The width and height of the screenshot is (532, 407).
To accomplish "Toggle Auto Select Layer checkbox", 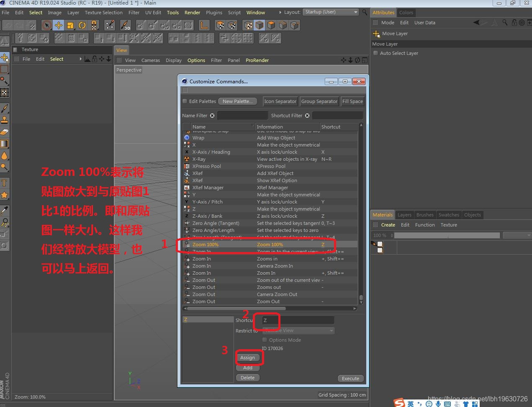I will (x=376, y=53).
